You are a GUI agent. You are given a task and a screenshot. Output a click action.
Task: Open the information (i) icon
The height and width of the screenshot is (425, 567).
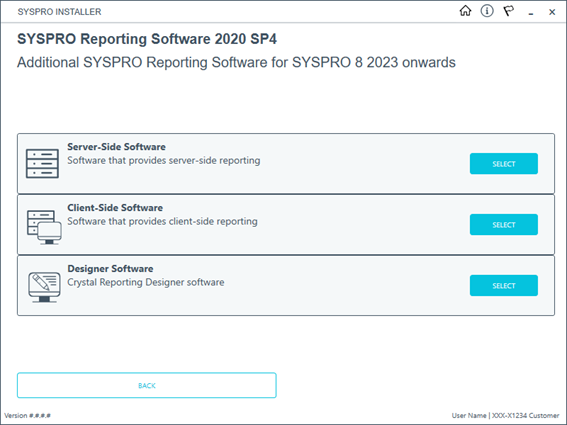[487, 11]
